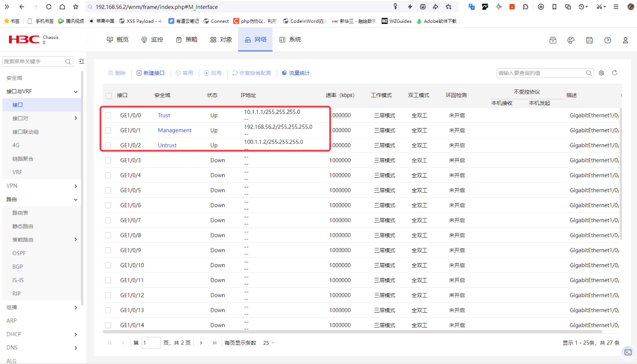Open the help question mark icon
Screen dimensions: 637x364
pos(607,40)
